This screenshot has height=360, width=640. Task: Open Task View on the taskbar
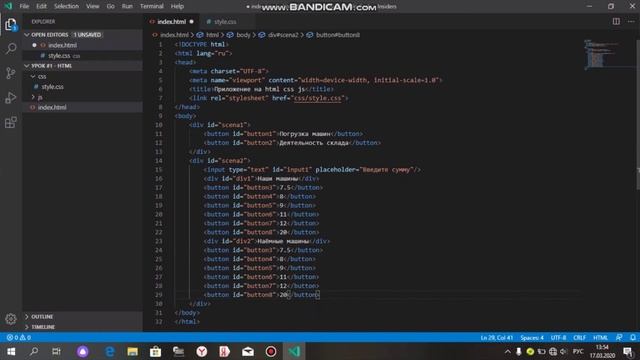click(x=56, y=351)
